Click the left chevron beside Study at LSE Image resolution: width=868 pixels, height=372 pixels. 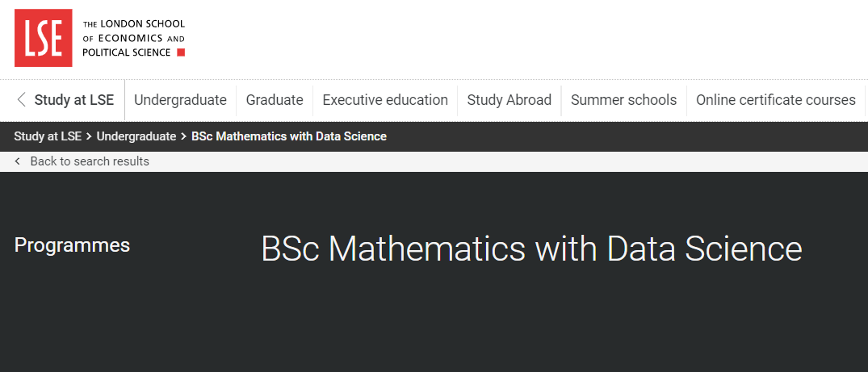pos(21,100)
